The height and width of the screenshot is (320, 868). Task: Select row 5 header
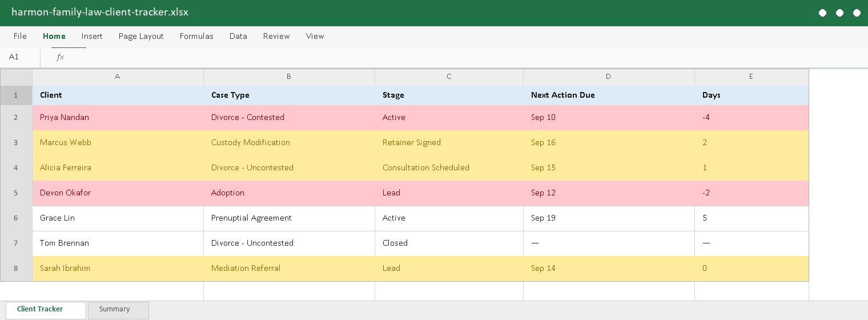(16, 193)
